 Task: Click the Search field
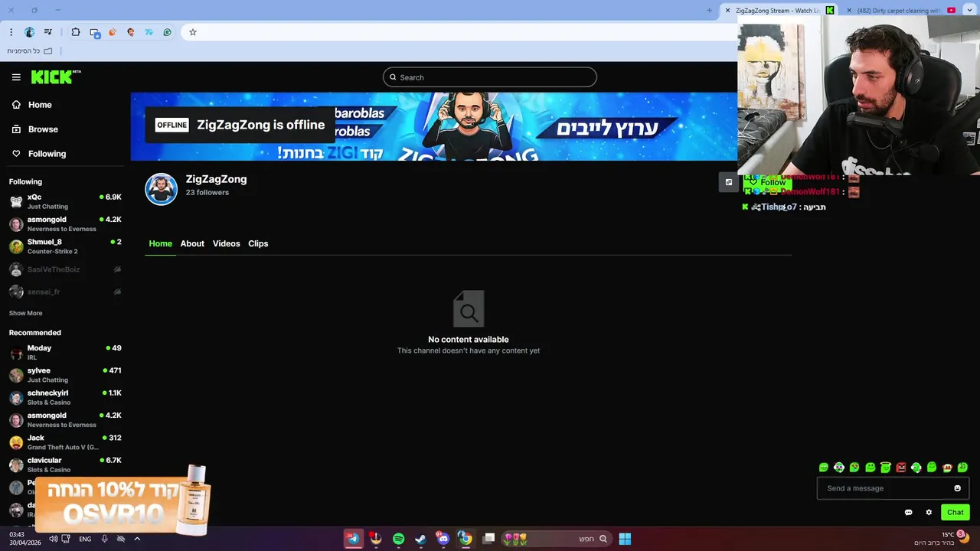490,77
